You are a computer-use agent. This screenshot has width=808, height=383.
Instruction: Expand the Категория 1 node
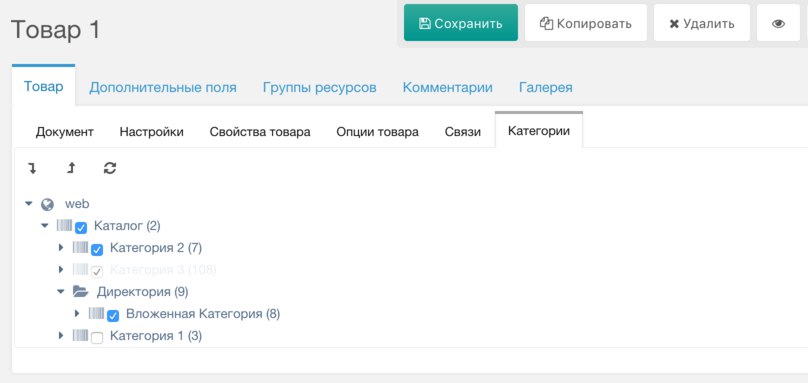tap(61, 336)
